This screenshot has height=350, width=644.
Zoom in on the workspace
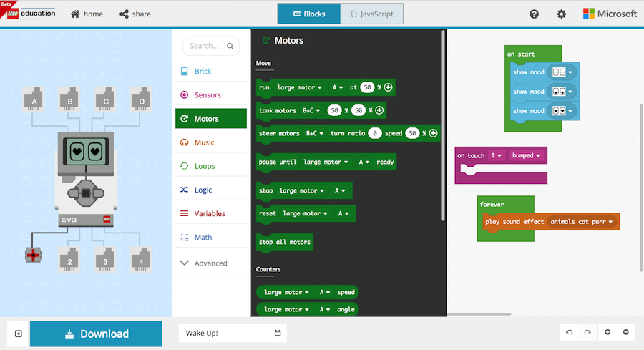pyautogui.click(x=608, y=332)
